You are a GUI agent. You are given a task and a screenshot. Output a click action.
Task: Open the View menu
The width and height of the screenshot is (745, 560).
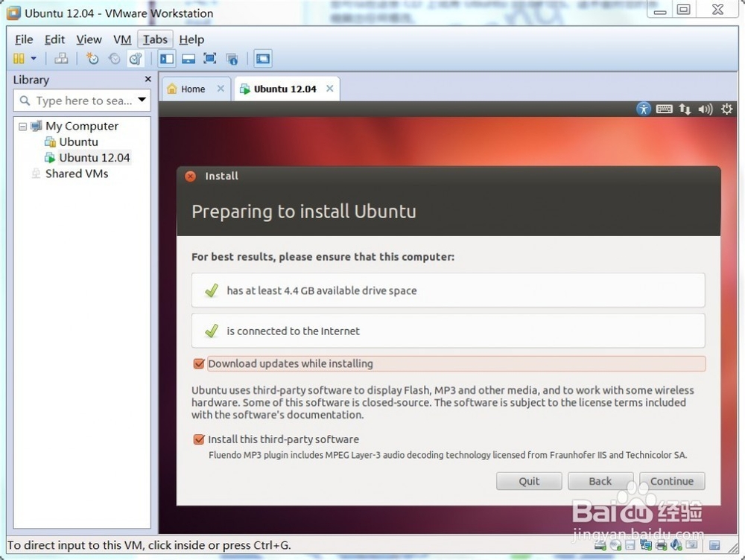(89, 39)
